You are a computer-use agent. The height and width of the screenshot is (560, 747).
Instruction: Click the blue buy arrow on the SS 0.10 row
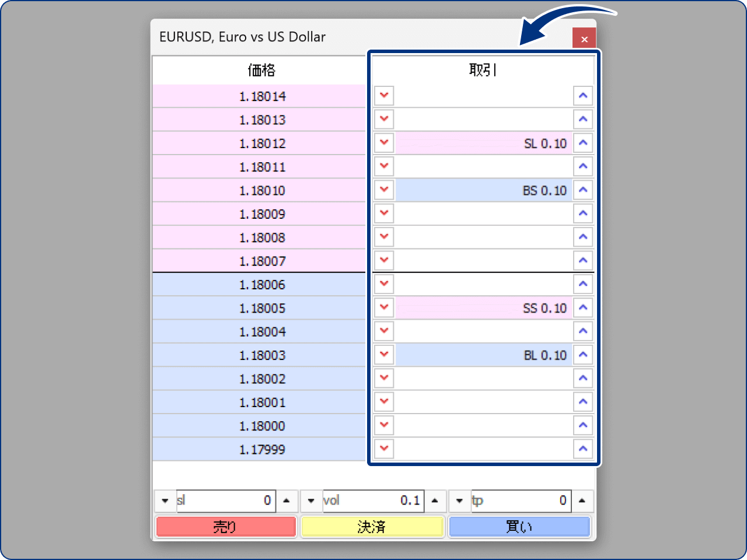click(584, 307)
